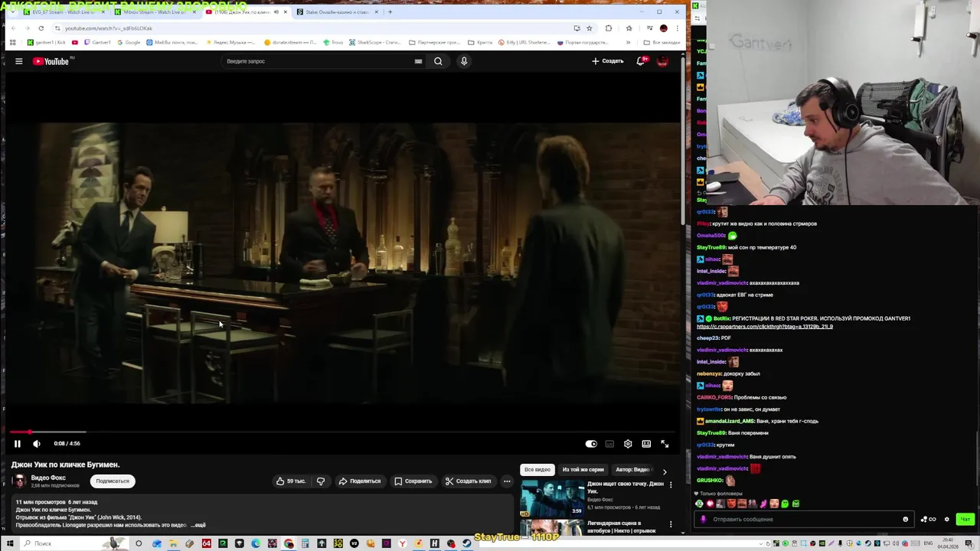Click the Создать create button
The image size is (980, 551).
608,61
